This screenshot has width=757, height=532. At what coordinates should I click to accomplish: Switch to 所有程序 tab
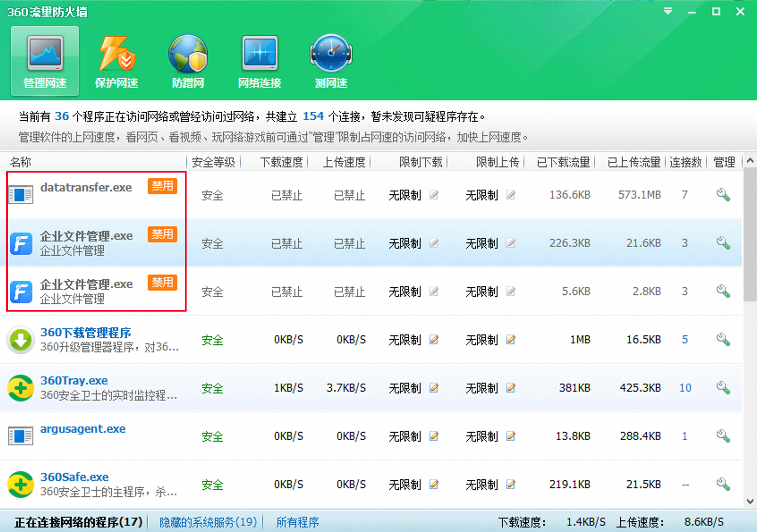[x=298, y=522]
